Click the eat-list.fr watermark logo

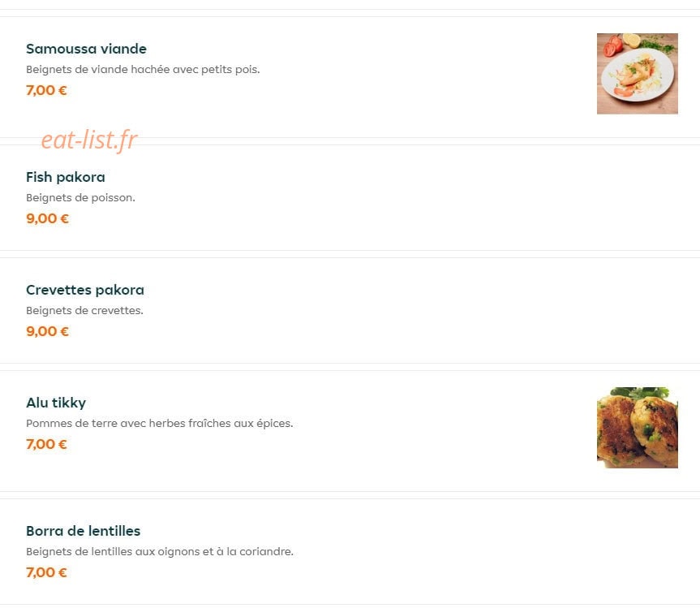click(x=89, y=140)
